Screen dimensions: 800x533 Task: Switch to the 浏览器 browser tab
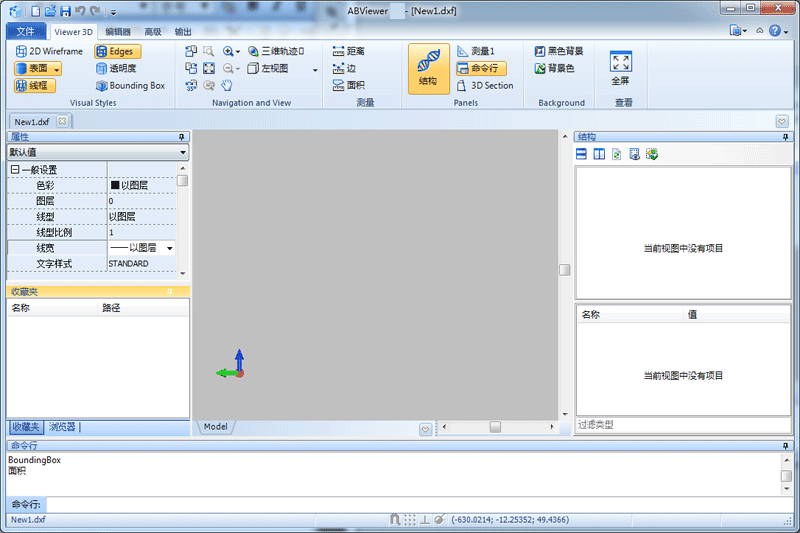coord(62,427)
